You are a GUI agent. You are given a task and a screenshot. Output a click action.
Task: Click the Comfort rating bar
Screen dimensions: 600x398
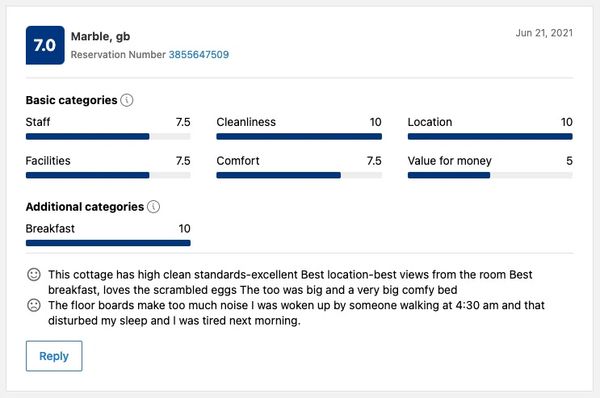[299, 175]
